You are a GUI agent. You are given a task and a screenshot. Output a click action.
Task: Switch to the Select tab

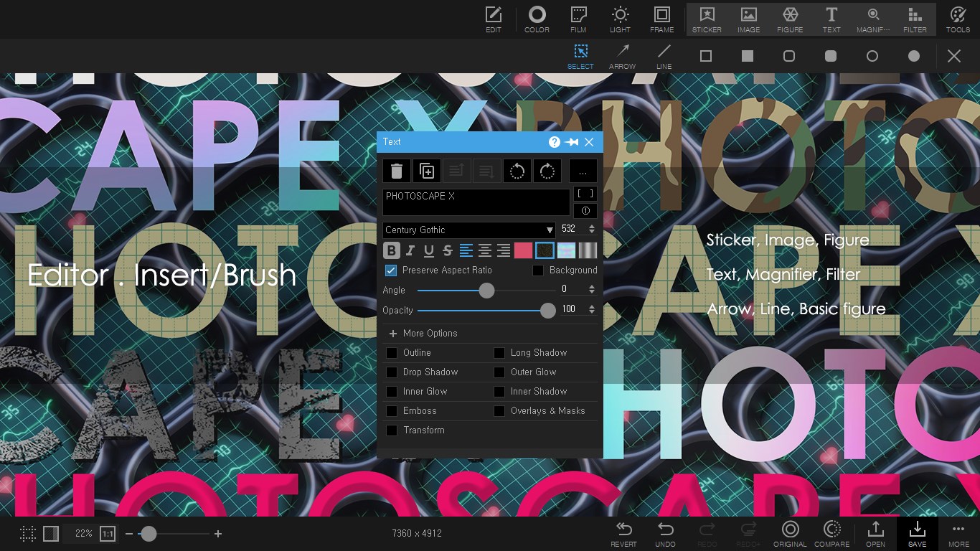pyautogui.click(x=580, y=56)
